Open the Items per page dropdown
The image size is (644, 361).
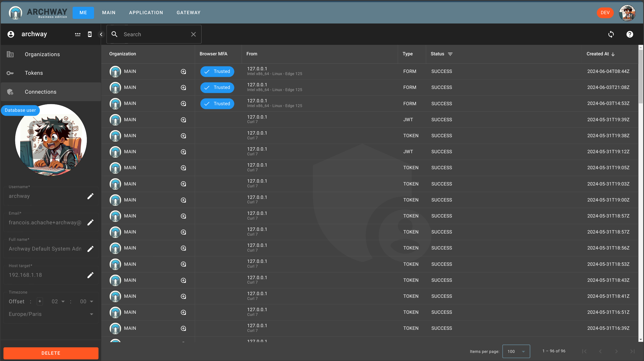(516, 351)
